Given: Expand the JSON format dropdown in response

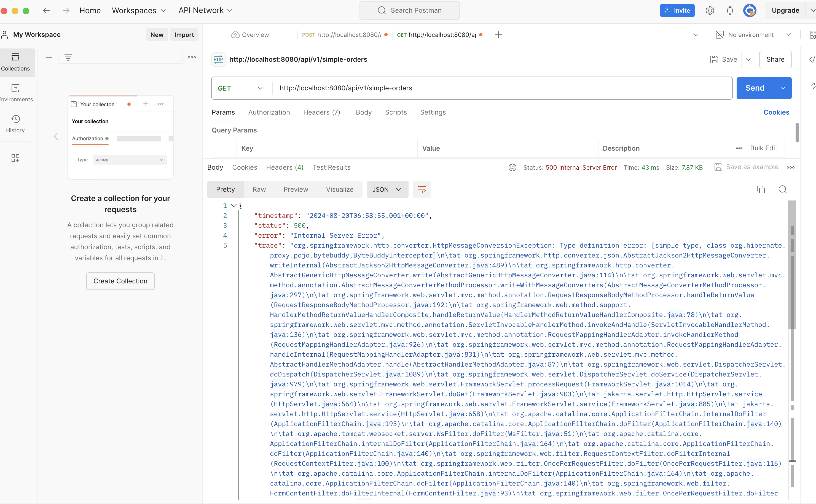Looking at the screenshot, I should (399, 189).
